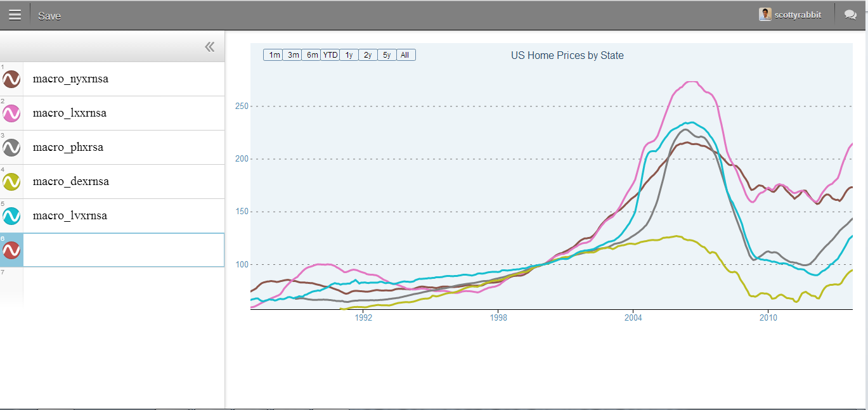
Task: Select the YTD range option
Action: 330,55
